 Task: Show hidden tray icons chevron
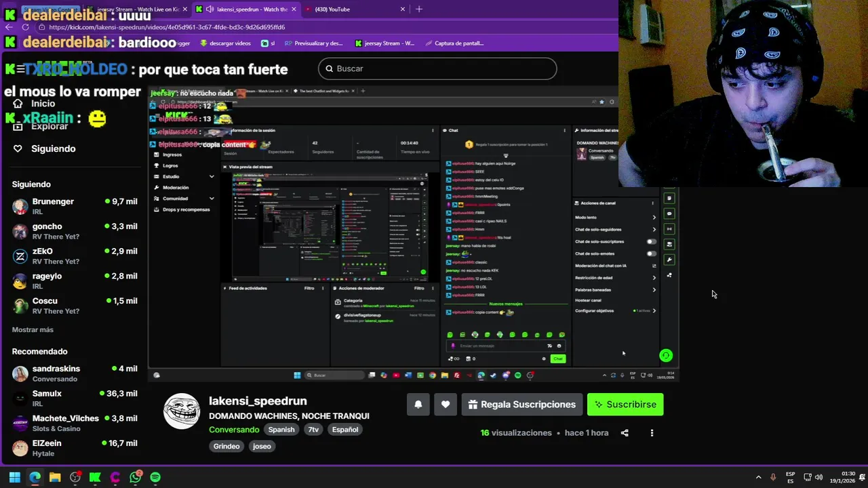[758, 477]
